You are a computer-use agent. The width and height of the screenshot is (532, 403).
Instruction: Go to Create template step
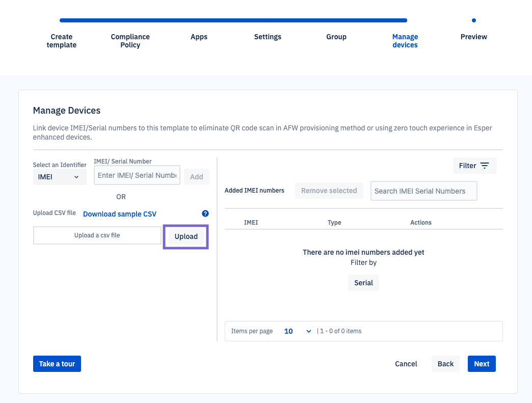point(62,41)
